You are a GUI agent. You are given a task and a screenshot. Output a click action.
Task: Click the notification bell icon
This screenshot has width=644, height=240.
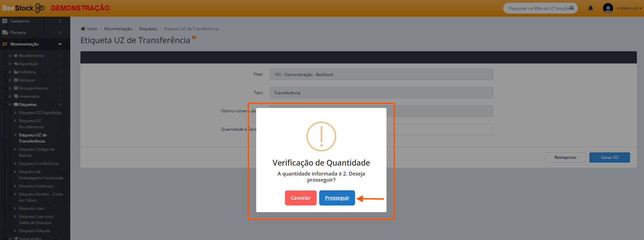click(590, 8)
